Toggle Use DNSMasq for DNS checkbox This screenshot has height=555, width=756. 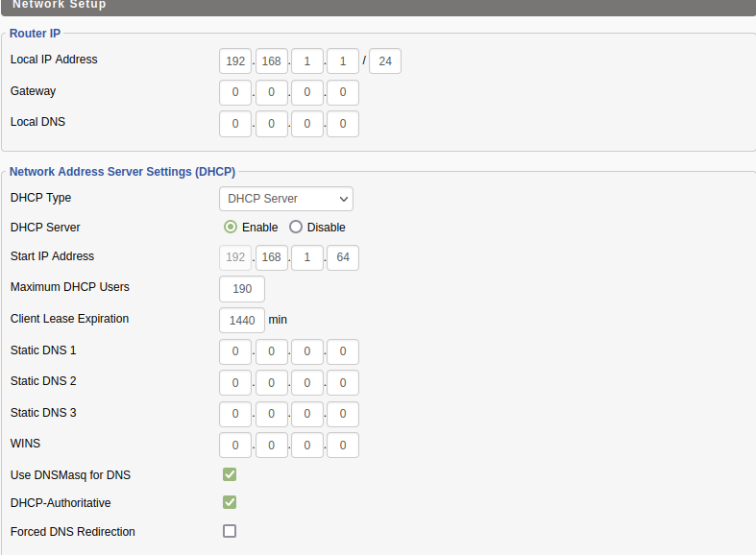[x=230, y=474]
